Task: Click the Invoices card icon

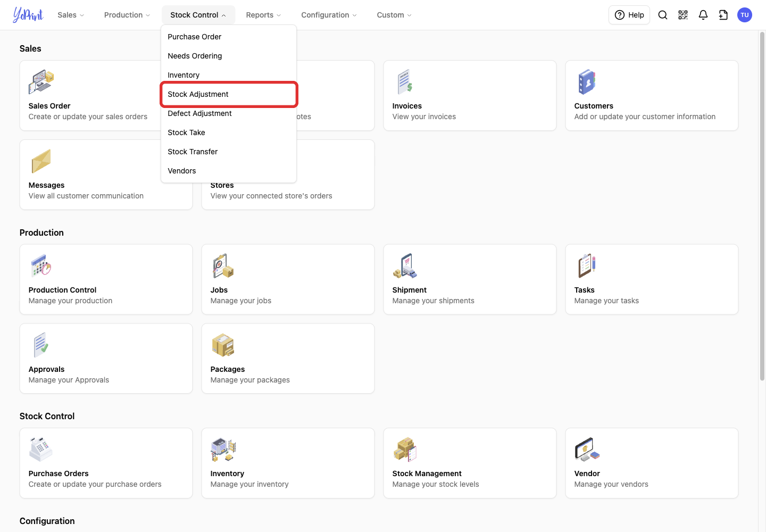Action: [x=405, y=82]
